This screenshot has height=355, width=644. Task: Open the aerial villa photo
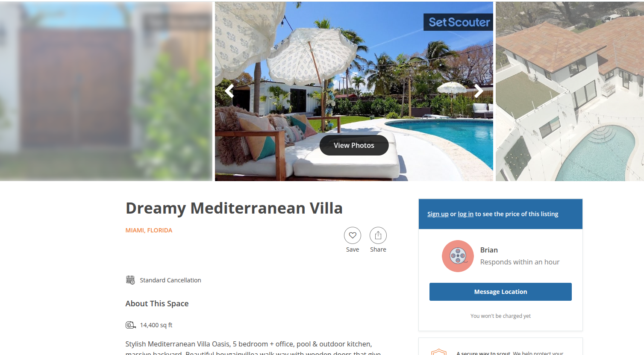click(570, 91)
